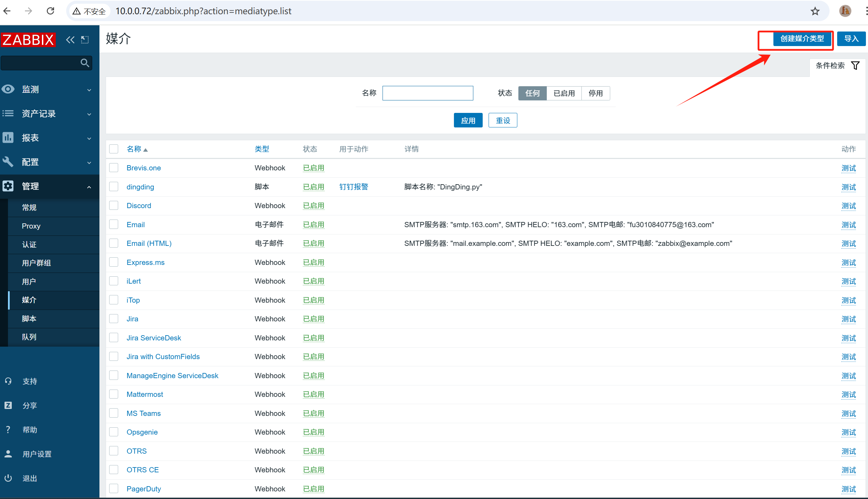
Task: Reload the page with refresh icon
Action: (51, 11)
